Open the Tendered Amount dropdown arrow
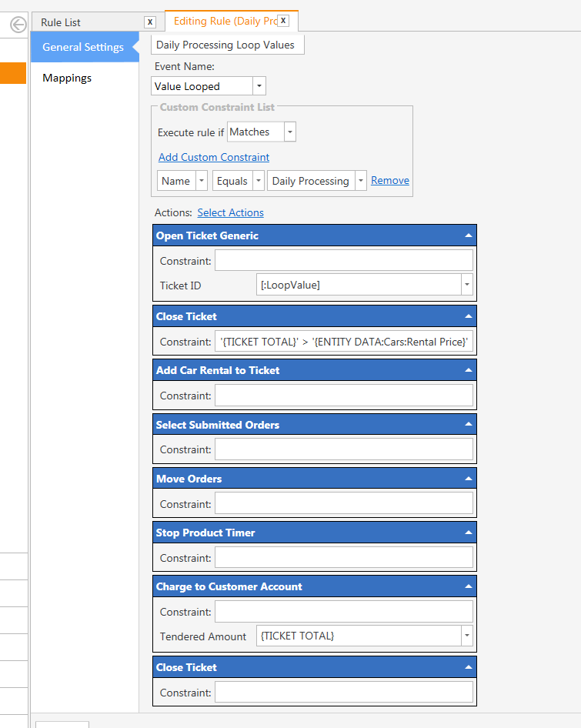This screenshot has width=581, height=728. (466, 636)
